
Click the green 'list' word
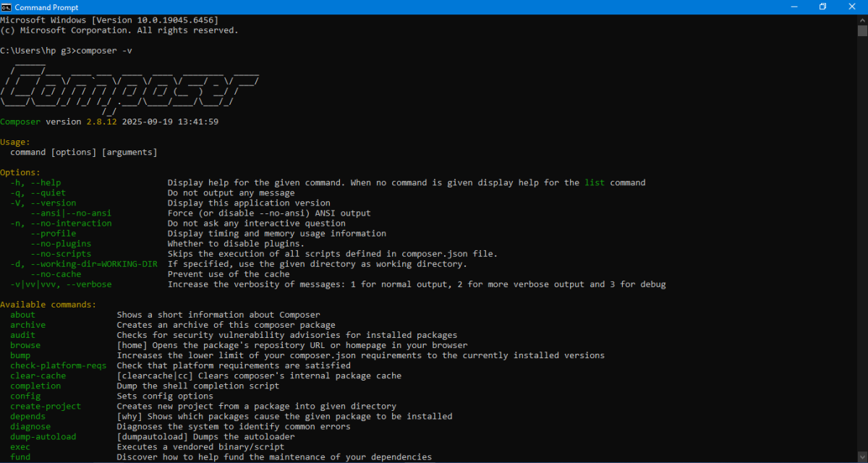tap(595, 183)
